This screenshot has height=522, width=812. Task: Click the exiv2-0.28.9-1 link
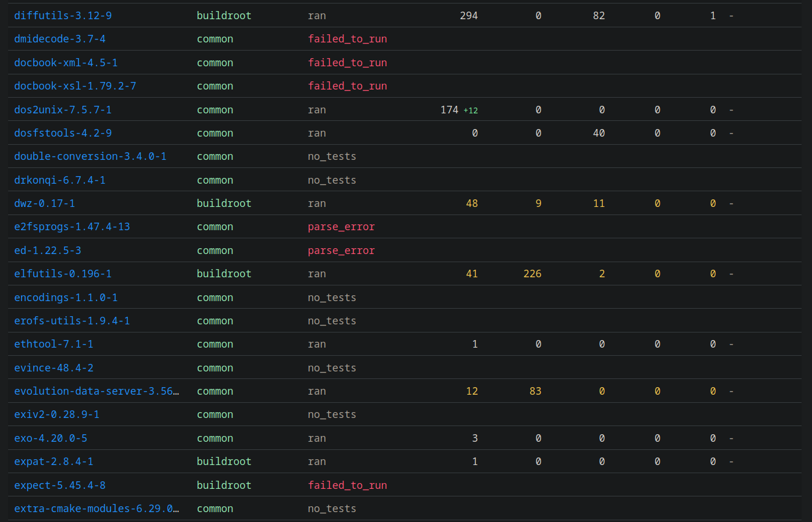(57, 414)
